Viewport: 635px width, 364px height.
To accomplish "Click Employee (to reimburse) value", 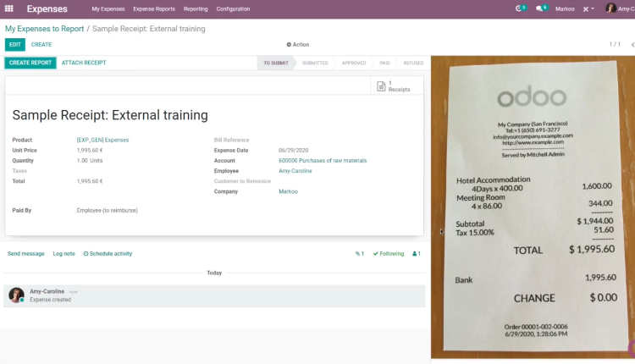I will [x=107, y=211].
